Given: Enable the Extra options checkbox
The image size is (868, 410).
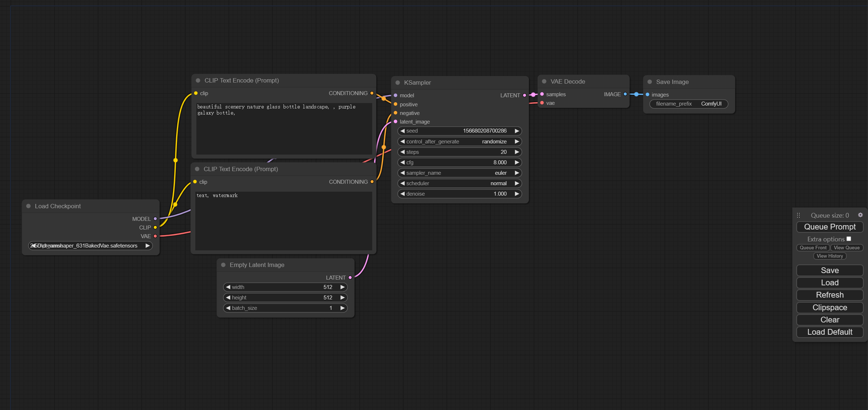Looking at the screenshot, I should click(849, 239).
